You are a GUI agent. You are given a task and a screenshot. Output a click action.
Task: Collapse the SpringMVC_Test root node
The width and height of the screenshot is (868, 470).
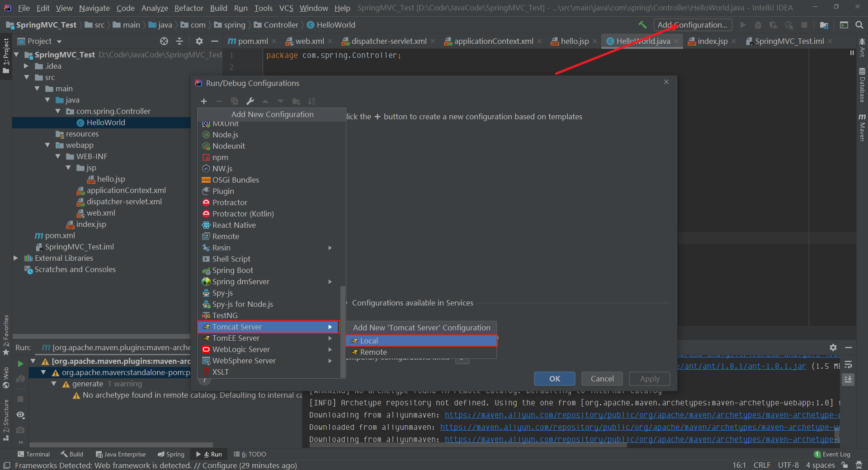click(x=16, y=55)
